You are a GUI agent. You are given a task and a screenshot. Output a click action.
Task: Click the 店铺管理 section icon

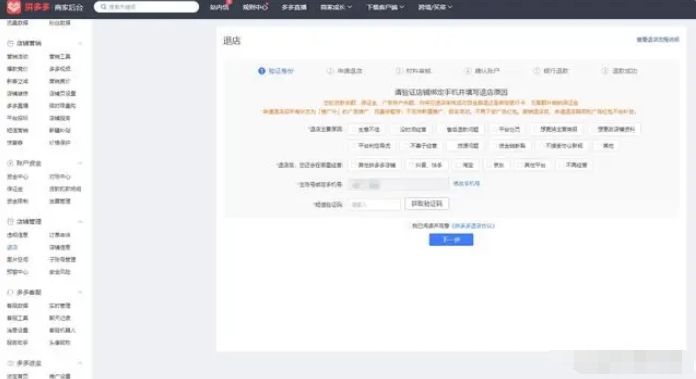(10, 221)
